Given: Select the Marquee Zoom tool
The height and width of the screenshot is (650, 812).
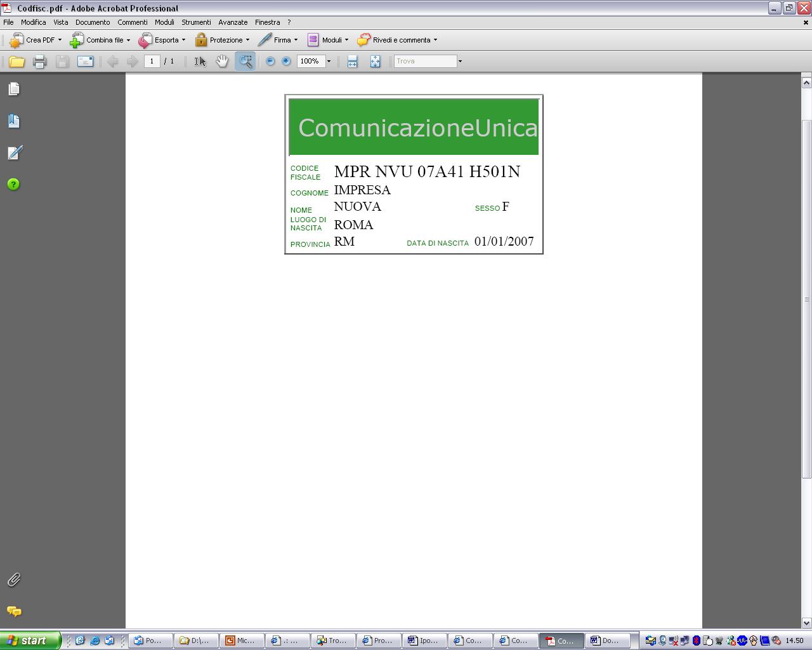Looking at the screenshot, I should click(x=245, y=62).
